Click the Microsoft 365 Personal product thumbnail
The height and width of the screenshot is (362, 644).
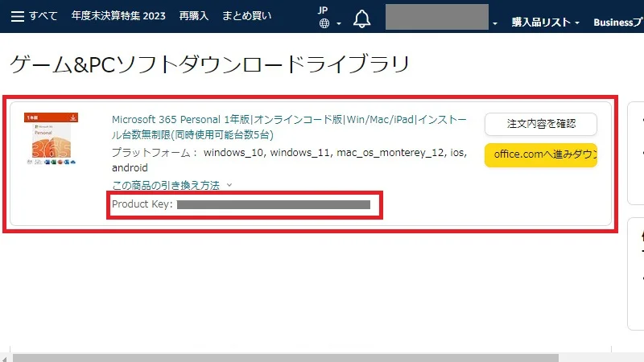[x=51, y=138]
